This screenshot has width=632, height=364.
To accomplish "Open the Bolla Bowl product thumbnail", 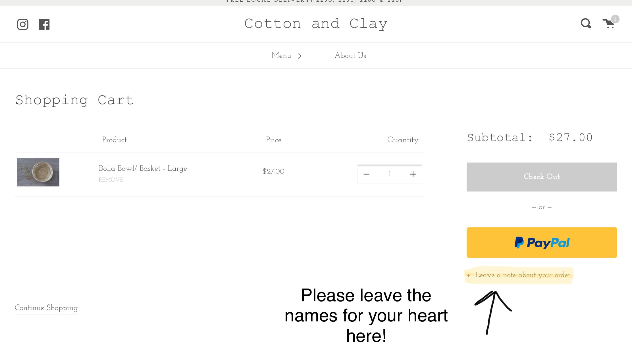I will 38,172.
